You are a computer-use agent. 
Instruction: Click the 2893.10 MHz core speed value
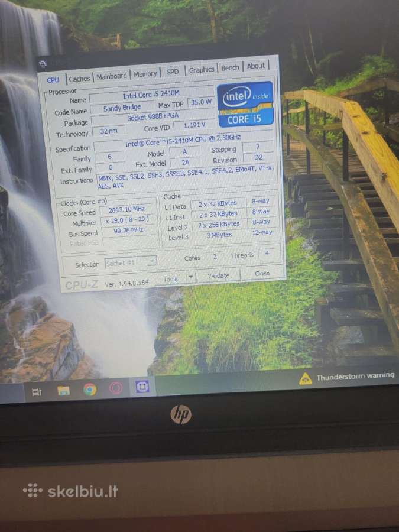[x=126, y=210]
